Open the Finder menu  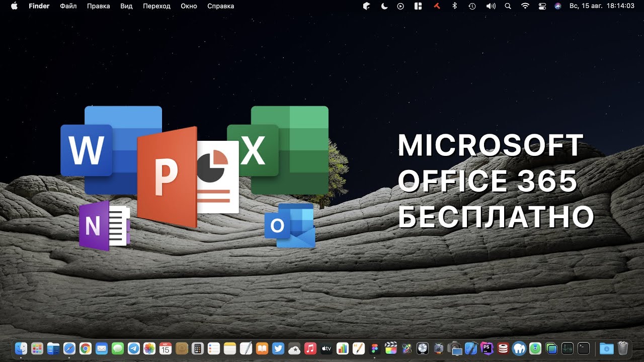(39, 6)
